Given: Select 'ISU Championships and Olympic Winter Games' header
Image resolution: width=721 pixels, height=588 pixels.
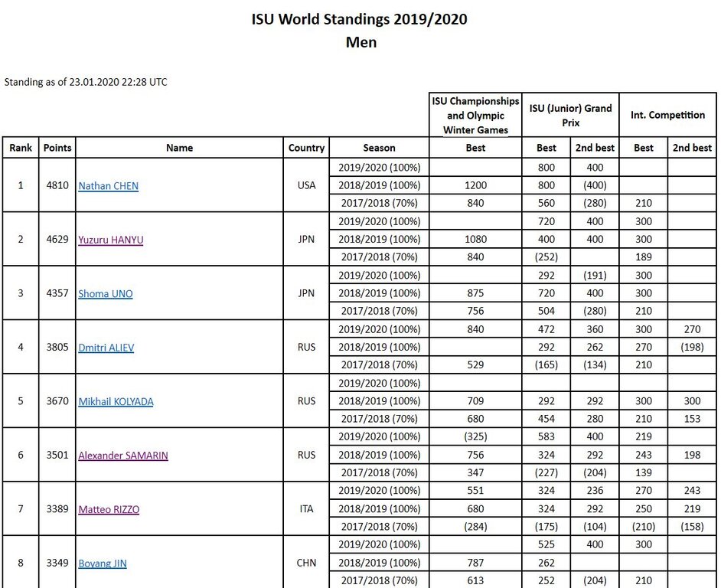Looking at the screenshot, I should 475,115.
